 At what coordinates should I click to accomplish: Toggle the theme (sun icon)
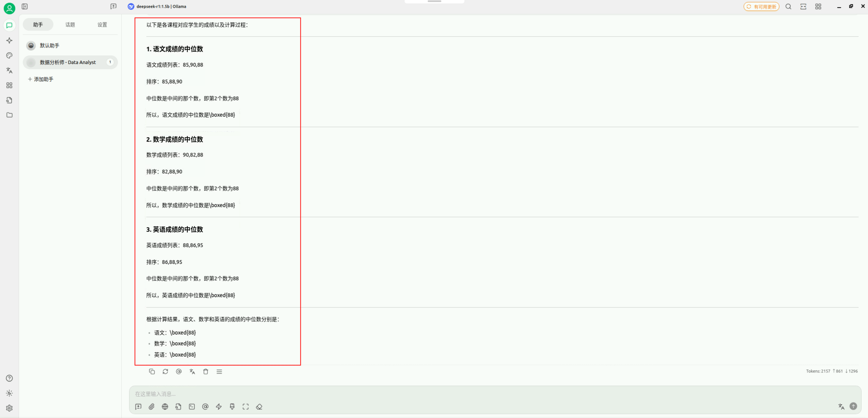tap(9, 393)
